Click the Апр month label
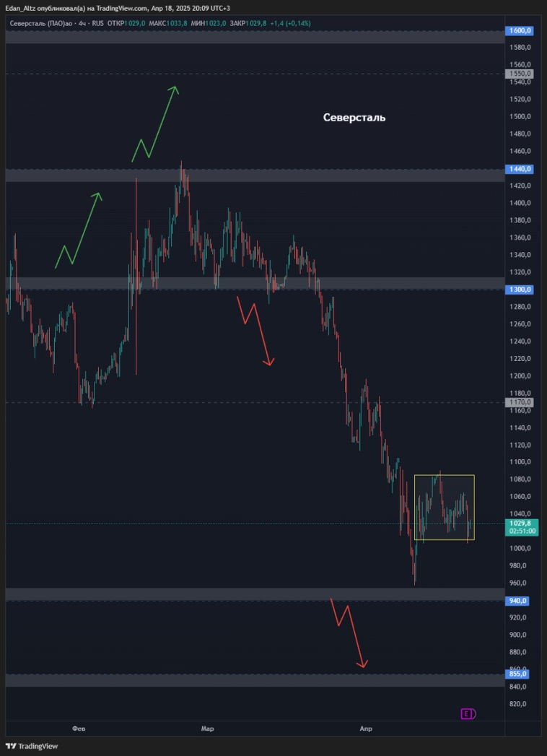Screen dimensions: 547x756 pyautogui.click(x=366, y=729)
